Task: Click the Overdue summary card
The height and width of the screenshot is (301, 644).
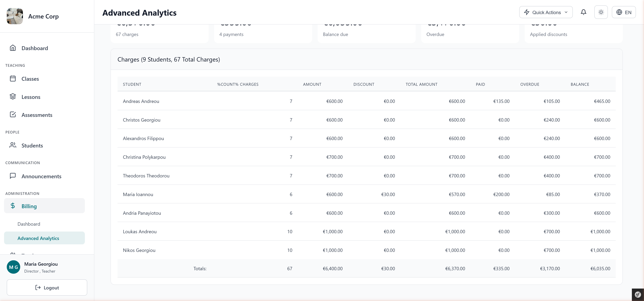Action: [x=470, y=34]
